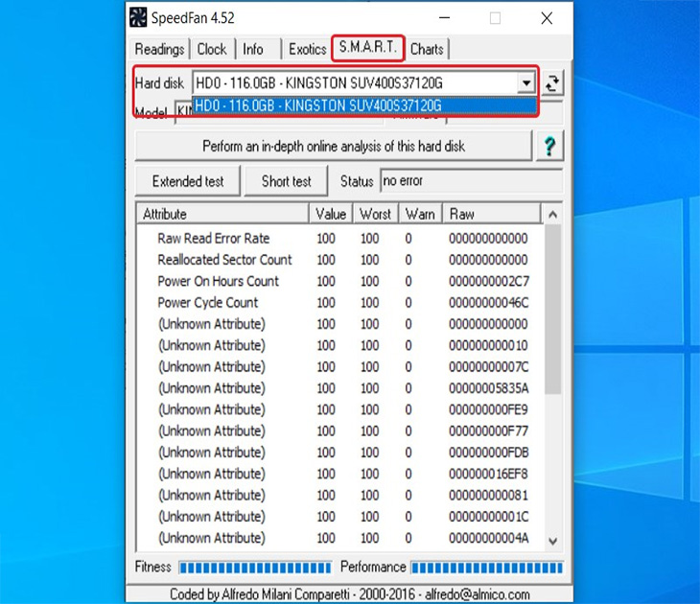Click raw value 000000016EF8
Screen dimensions: 700x604
(x=489, y=474)
